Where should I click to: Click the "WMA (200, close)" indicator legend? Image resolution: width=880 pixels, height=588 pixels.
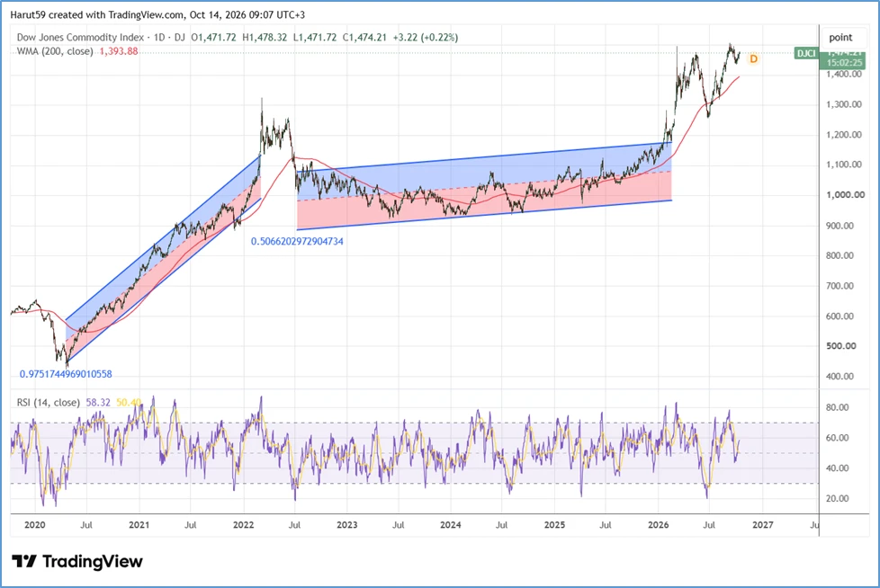click(x=55, y=51)
